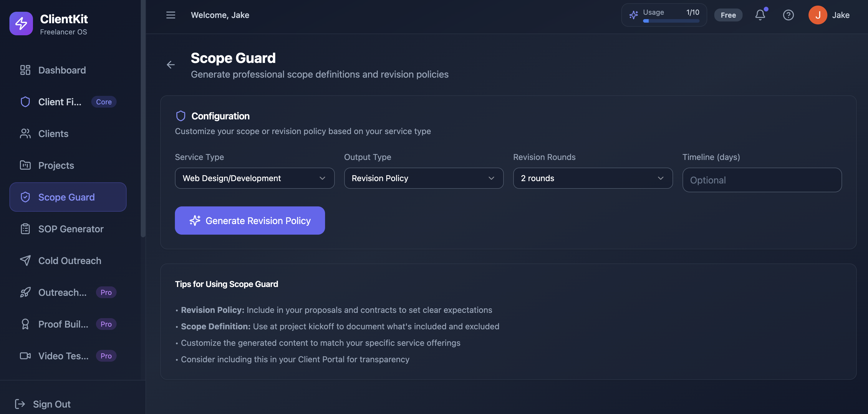868x414 pixels.
Task: Open the help question-mark icon
Action: [789, 15]
